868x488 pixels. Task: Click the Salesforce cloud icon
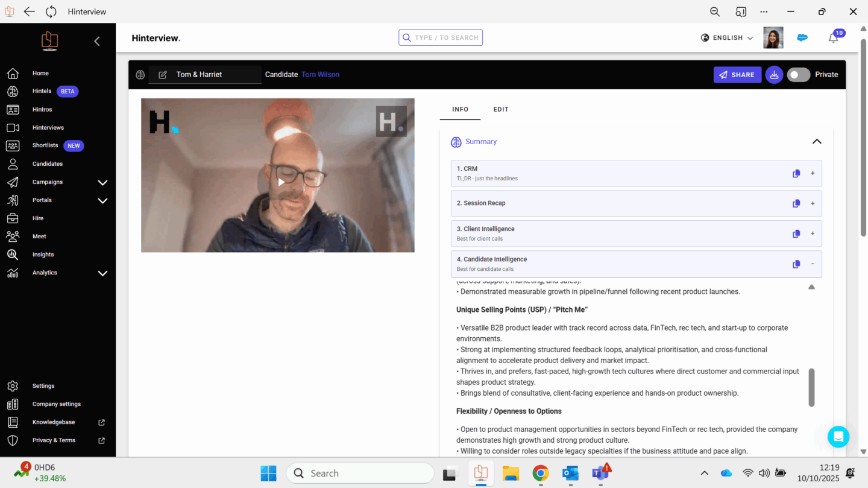point(802,37)
